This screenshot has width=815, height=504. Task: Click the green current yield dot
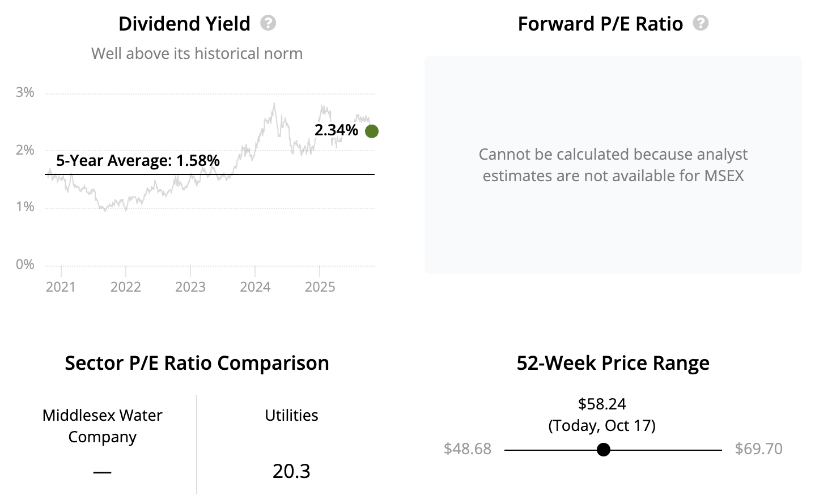[372, 131]
